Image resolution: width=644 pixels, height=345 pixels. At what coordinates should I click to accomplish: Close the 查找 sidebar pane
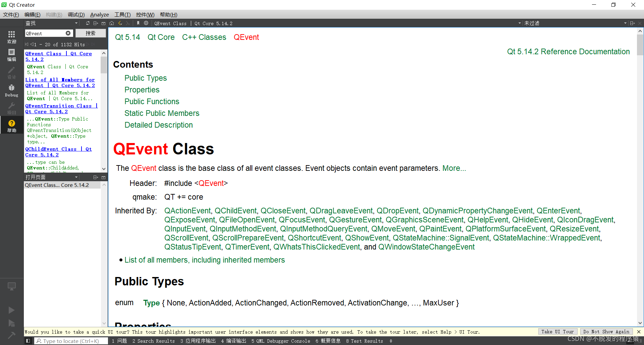pyautogui.click(x=103, y=23)
